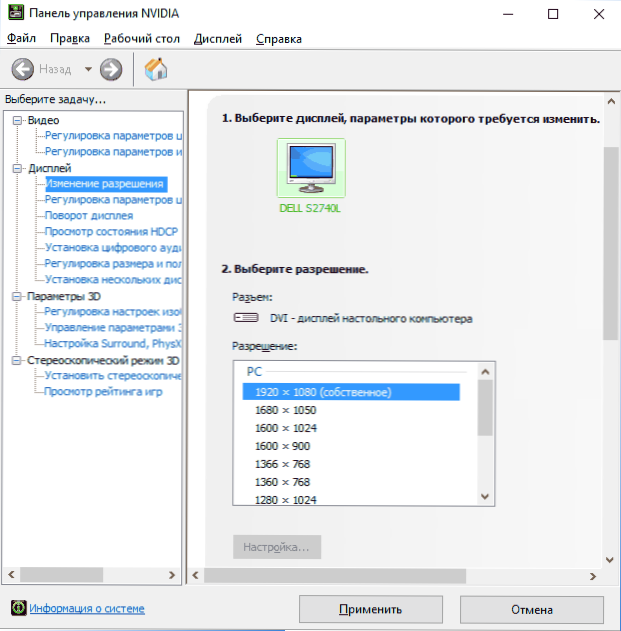
Task: Collapse the Стереоскопический режим 3D node
Action: [17, 360]
